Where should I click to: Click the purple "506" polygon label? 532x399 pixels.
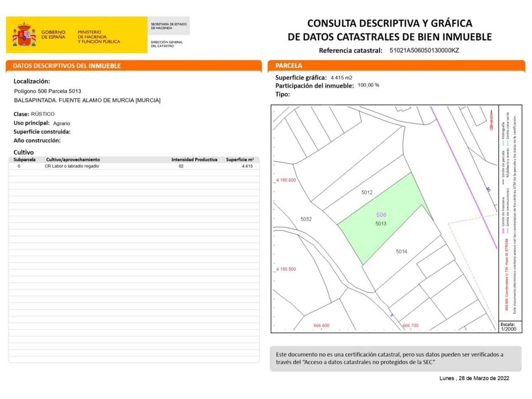click(381, 215)
